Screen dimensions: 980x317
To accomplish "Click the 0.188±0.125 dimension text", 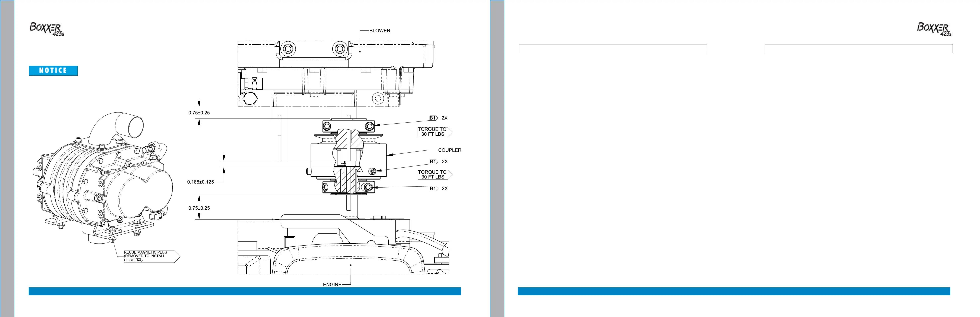I will pyautogui.click(x=200, y=182).
